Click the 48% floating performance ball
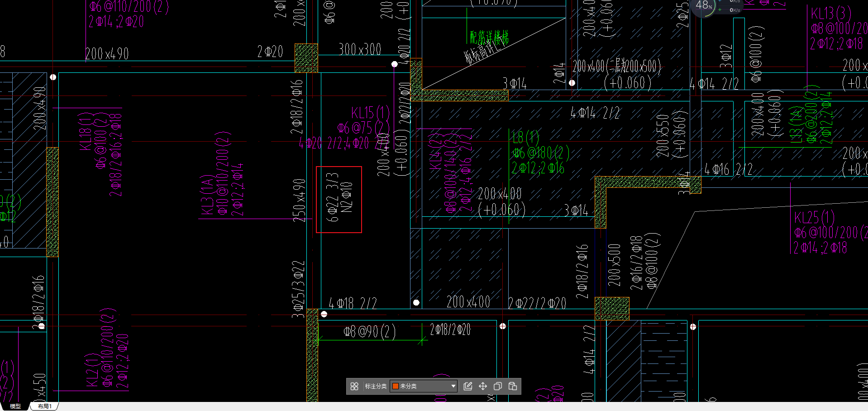This screenshot has width=868, height=411. (704, 6)
